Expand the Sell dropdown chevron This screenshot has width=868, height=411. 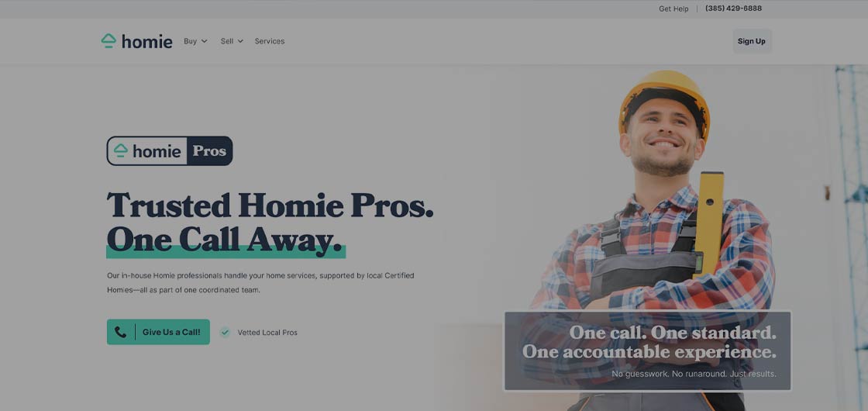[x=240, y=41]
